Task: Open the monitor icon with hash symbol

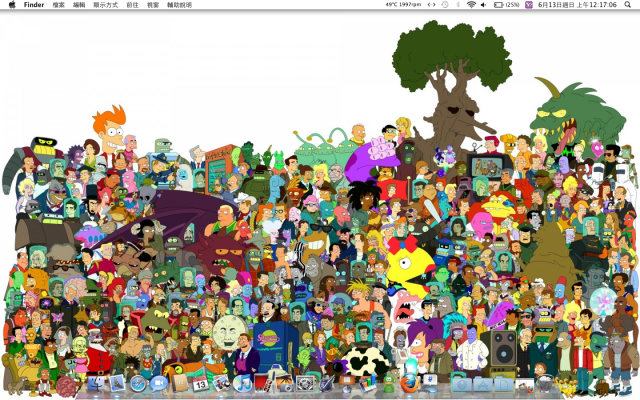Action: (430, 383)
